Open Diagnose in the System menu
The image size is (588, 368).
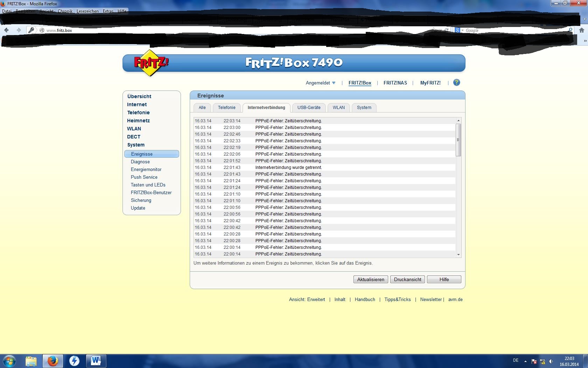pyautogui.click(x=140, y=162)
